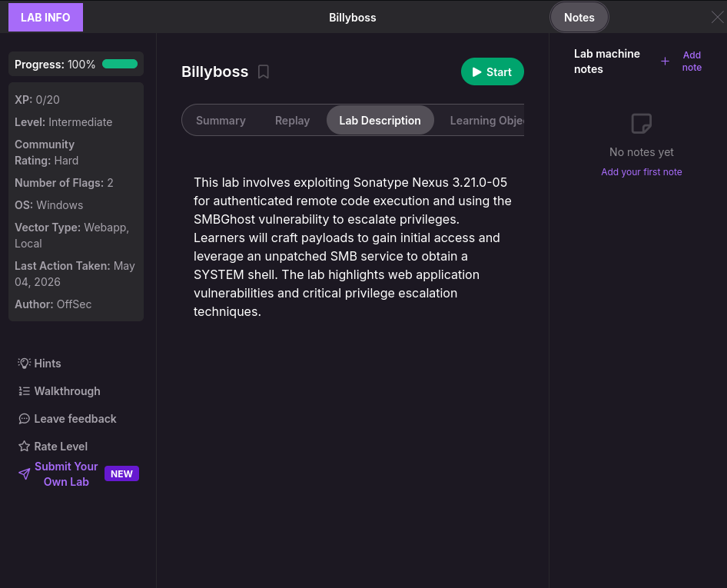Viewport: 727px width, 588px height.
Task: Open the Learning Objectives tab
Action: coord(486,121)
